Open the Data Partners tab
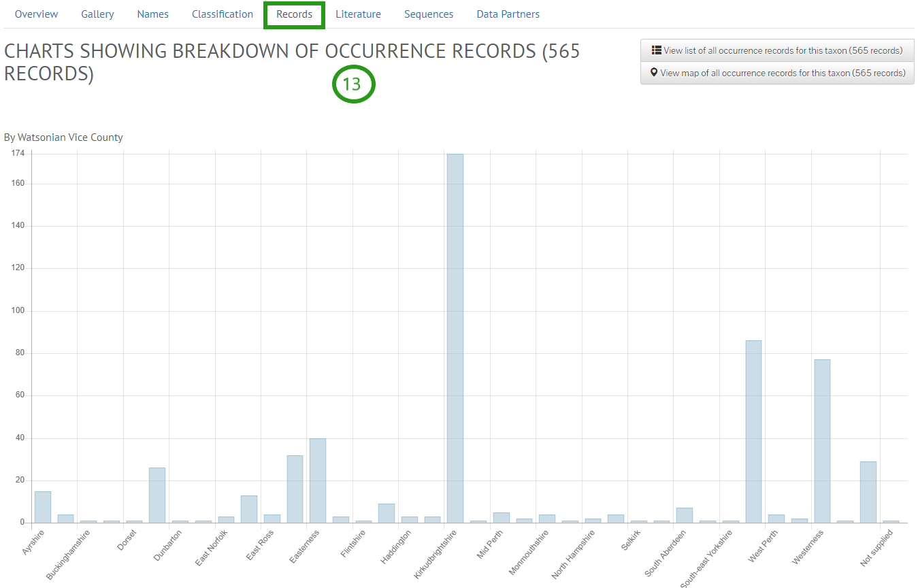Screen dimensions: 918x588 click(508, 14)
